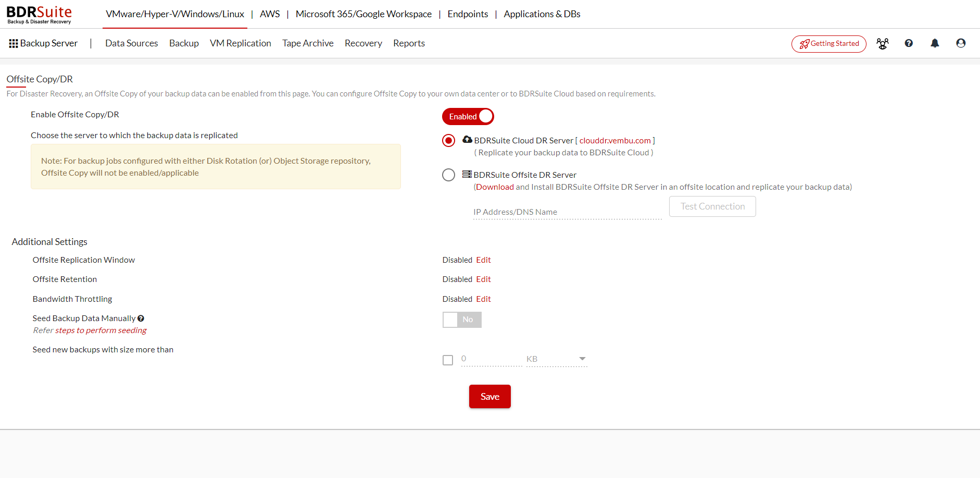Open the Tape Archive menu
This screenshot has width=980, height=478.
(x=308, y=43)
